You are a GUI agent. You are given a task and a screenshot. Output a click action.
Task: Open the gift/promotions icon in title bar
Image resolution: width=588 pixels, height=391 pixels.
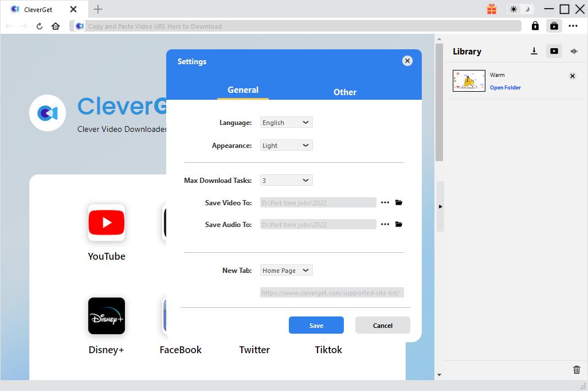(492, 9)
